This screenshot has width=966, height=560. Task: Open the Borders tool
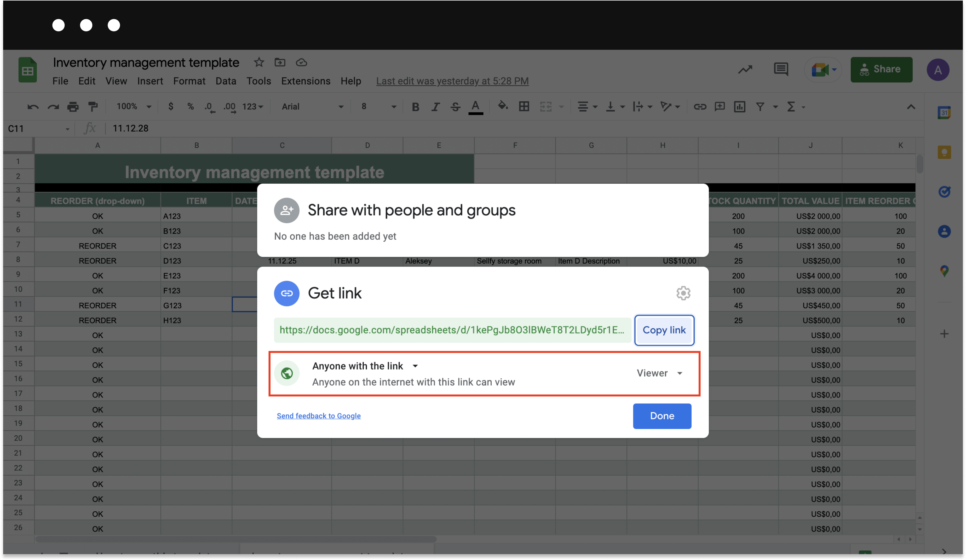[524, 107]
